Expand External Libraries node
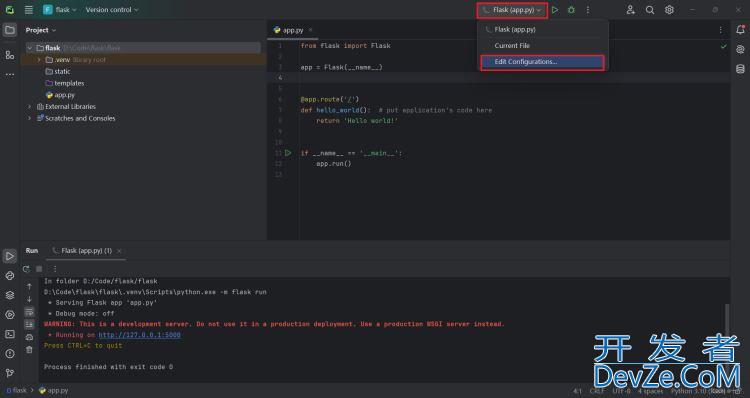Screen dimensions: 750x398 [30, 107]
